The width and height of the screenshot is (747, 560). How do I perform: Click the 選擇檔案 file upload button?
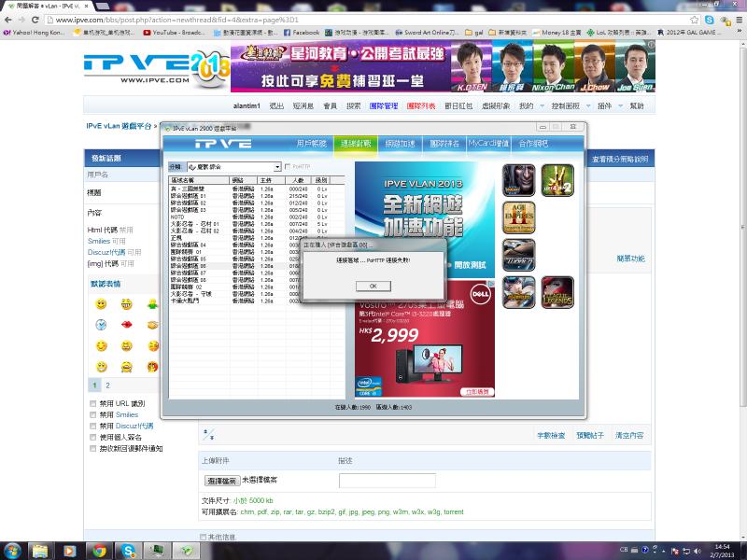pos(221,481)
